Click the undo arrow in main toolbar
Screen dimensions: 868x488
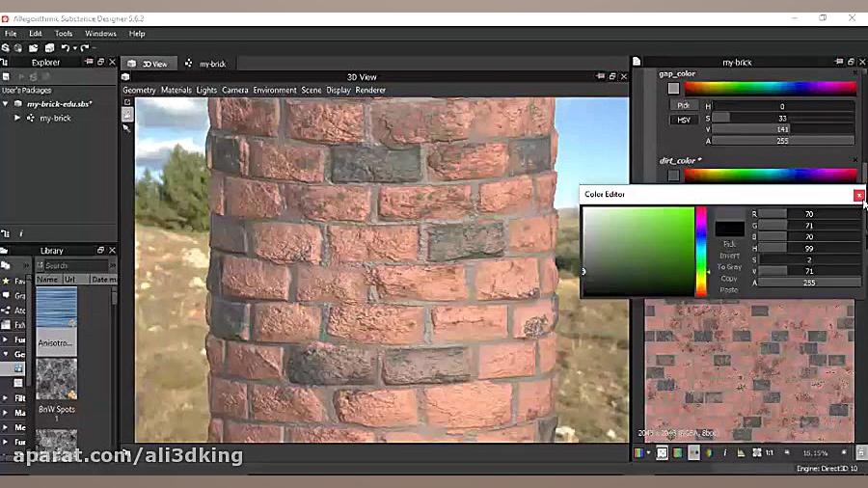pyautogui.click(x=65, y=48)
